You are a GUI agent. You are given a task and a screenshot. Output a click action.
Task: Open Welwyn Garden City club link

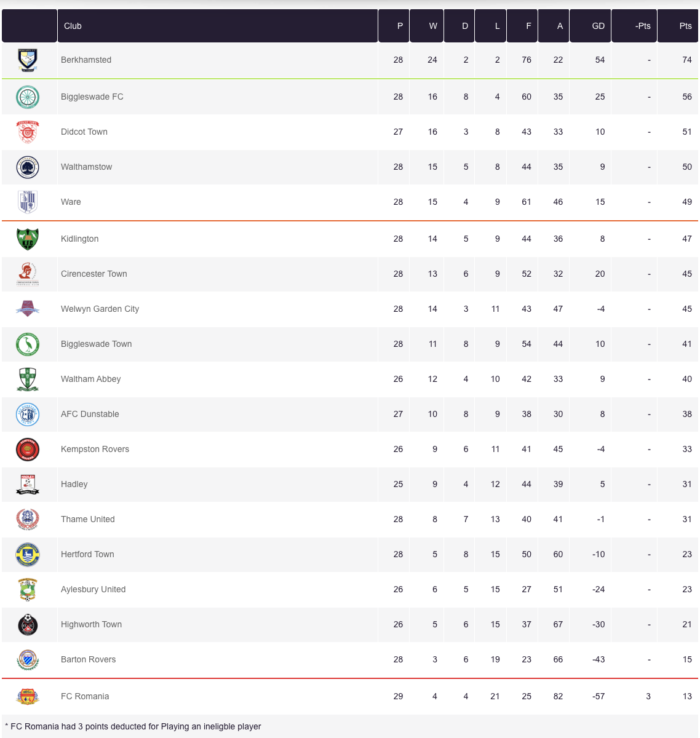100,309
